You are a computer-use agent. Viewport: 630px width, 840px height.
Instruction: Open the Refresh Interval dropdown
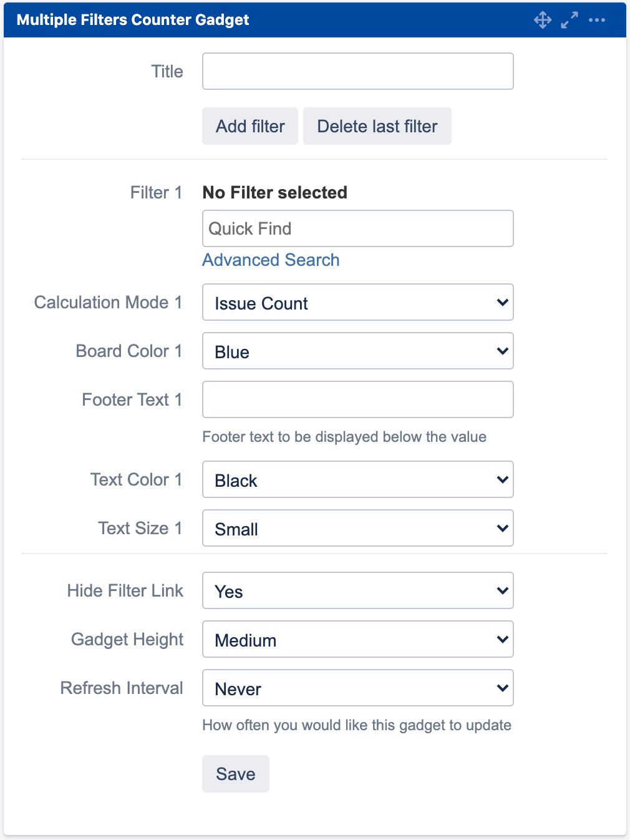358,688
